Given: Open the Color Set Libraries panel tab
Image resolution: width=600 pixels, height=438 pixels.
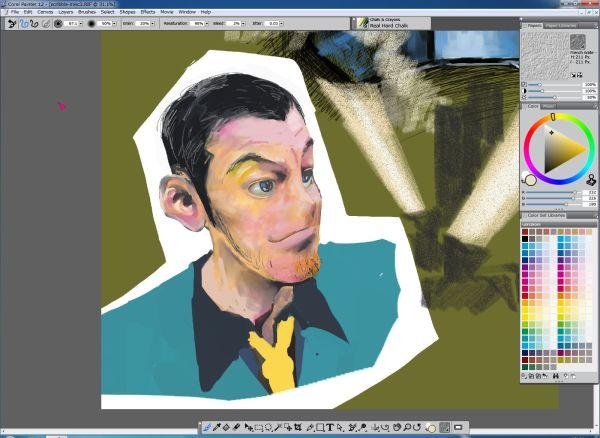Looking at the screenshot, I should pos(545,216).
